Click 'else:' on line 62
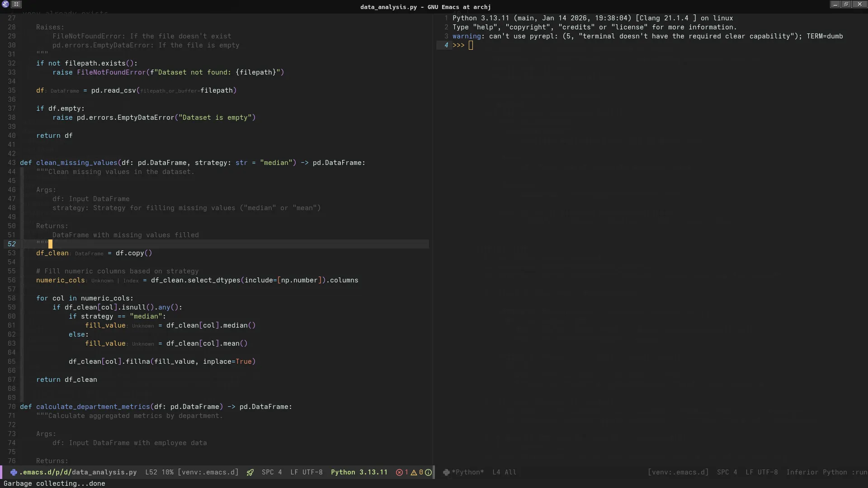 tap(79, 334)
